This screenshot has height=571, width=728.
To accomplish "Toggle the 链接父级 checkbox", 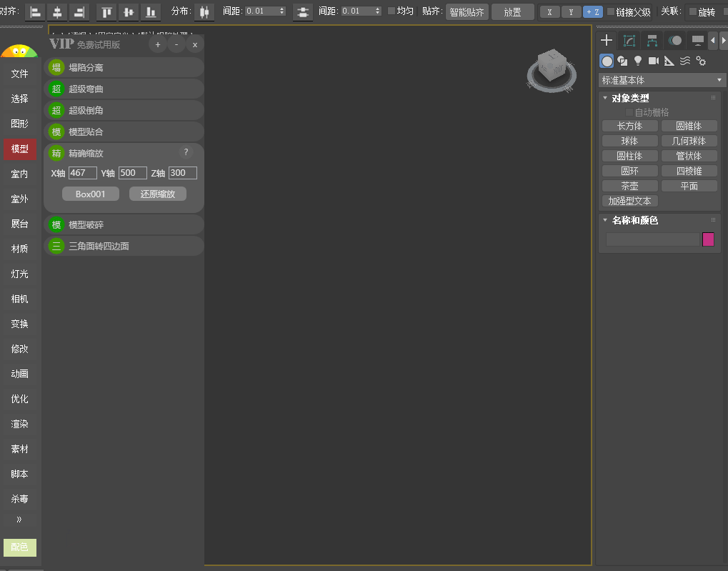I will point(611,11).
